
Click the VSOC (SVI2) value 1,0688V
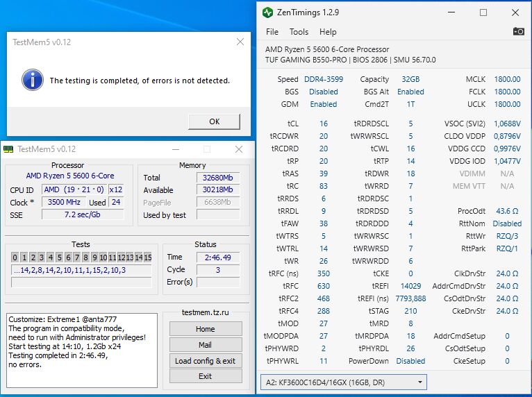point(507,124)
